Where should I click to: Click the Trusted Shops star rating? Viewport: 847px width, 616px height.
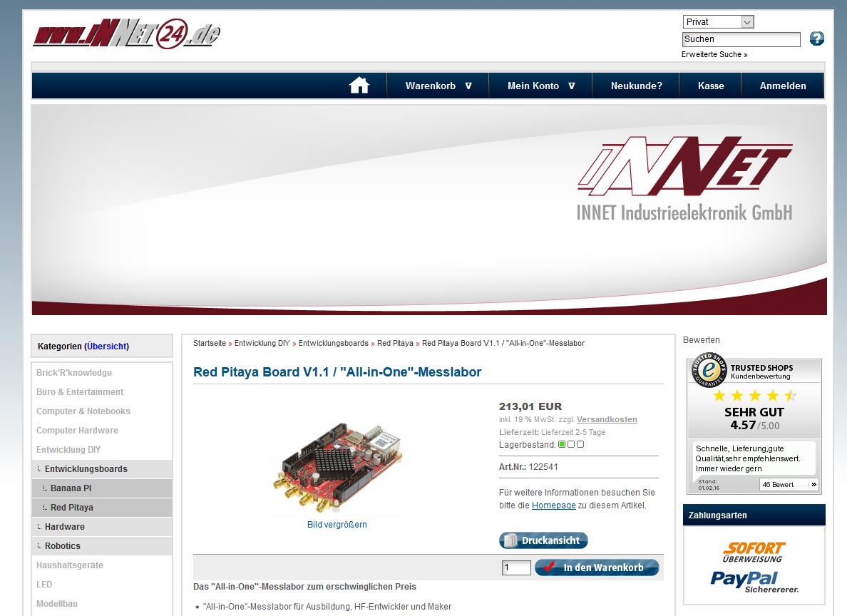click(754, 396)
